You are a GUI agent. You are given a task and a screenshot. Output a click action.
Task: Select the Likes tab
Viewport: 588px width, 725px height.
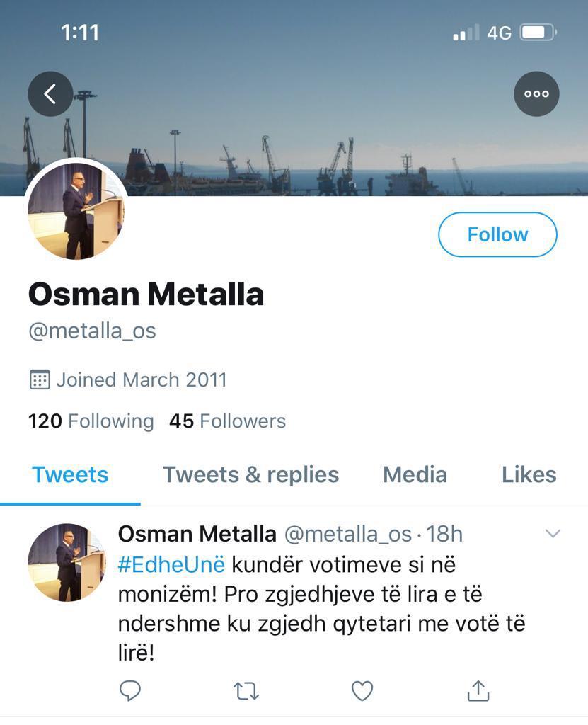pos(529,474)
